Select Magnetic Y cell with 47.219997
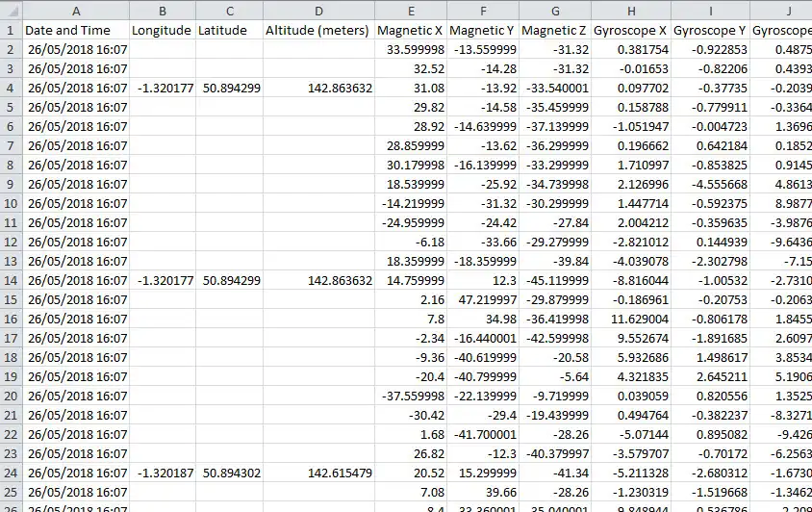This screenshot has height=512, width=812. pos(483,299)
